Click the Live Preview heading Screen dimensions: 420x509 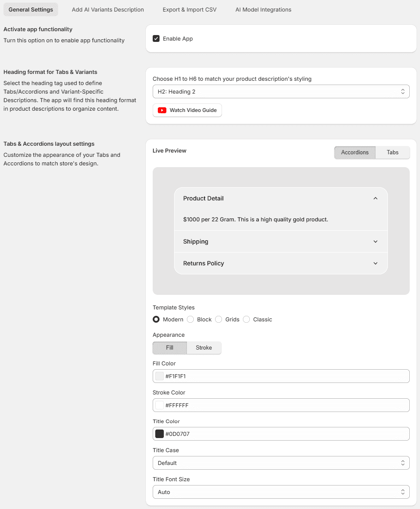point(169,150)
